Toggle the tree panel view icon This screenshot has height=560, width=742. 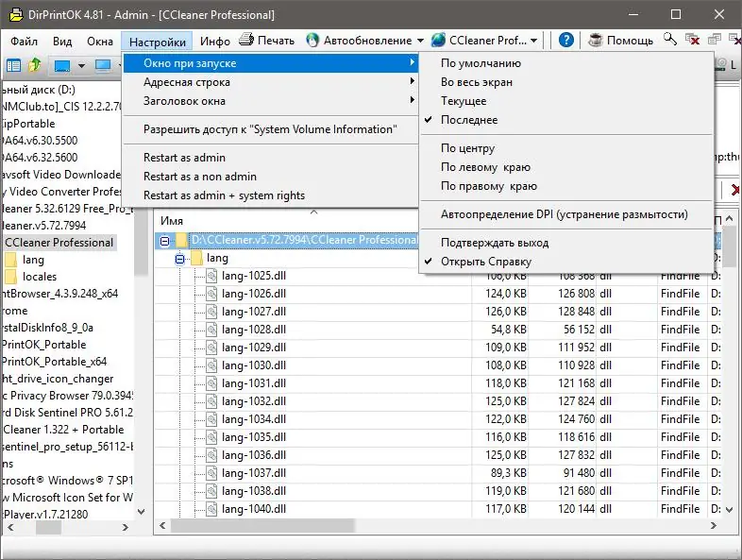click(x=13, y=65)
